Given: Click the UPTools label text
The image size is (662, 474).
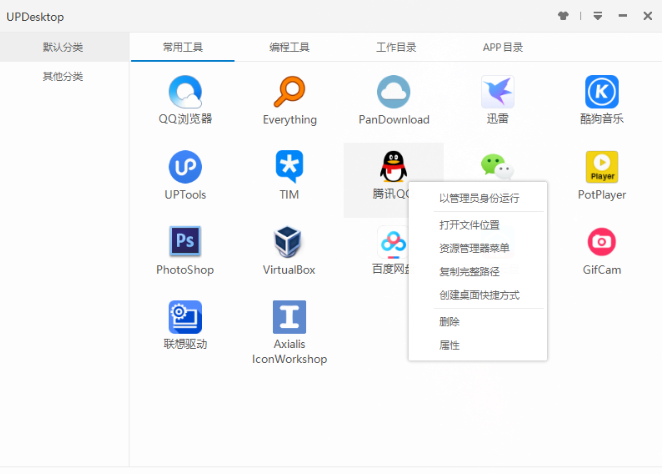Looking at the screenshot, I should (185, 195).
